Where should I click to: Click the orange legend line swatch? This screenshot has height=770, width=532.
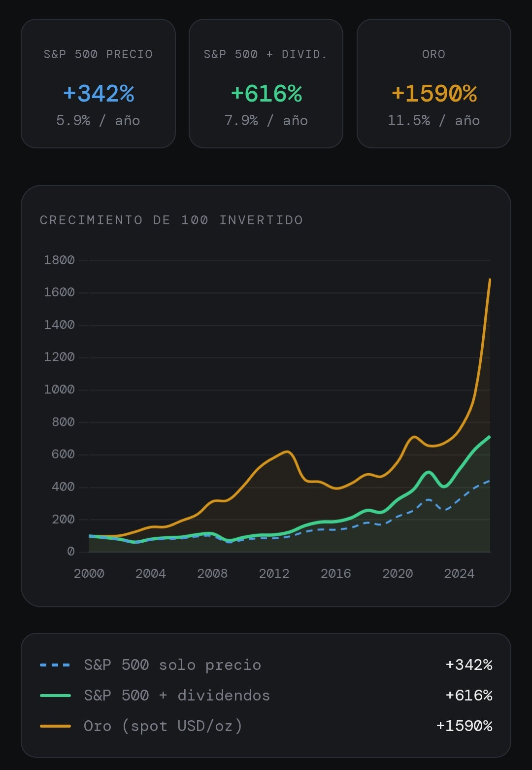[55, 726]
